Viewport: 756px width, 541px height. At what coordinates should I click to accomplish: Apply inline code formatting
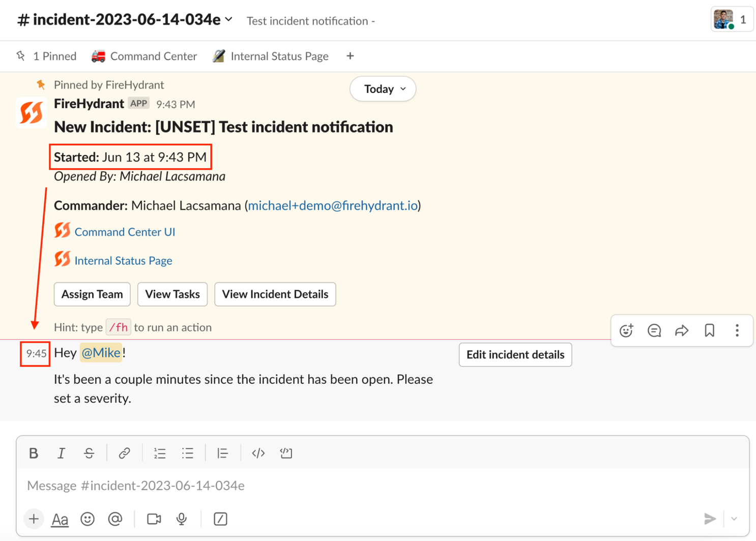[x=258, y=453]
